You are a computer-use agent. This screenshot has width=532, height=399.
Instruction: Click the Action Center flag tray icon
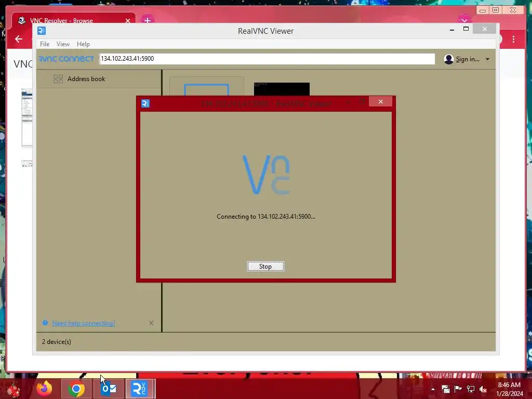[458, 389]
